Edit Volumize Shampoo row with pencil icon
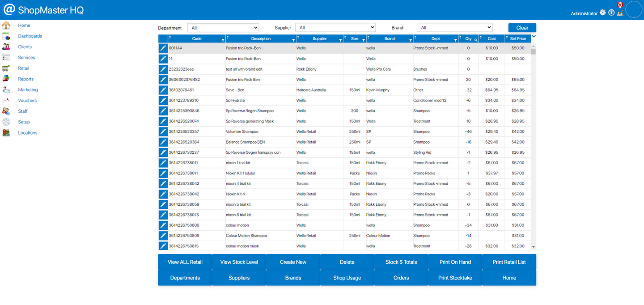644x305 pixels. [163, 131]
